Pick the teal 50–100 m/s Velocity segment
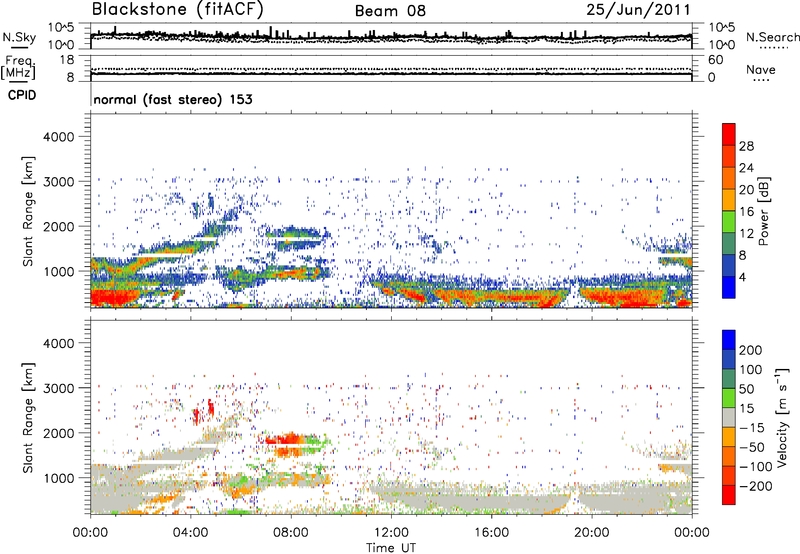Image resolution: width=800 pixels, height=554 pixels. pyautogui.click(x=729, y=379)
